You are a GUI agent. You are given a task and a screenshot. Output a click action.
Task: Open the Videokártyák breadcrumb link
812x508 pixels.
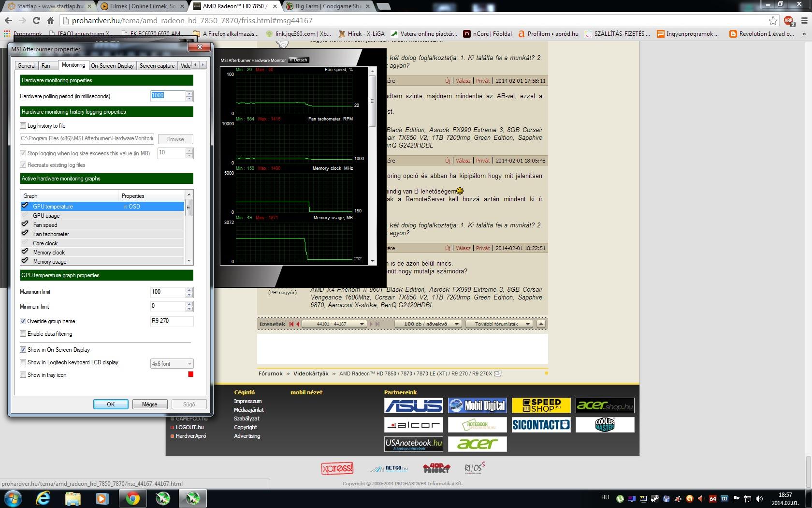click(311, 374)
